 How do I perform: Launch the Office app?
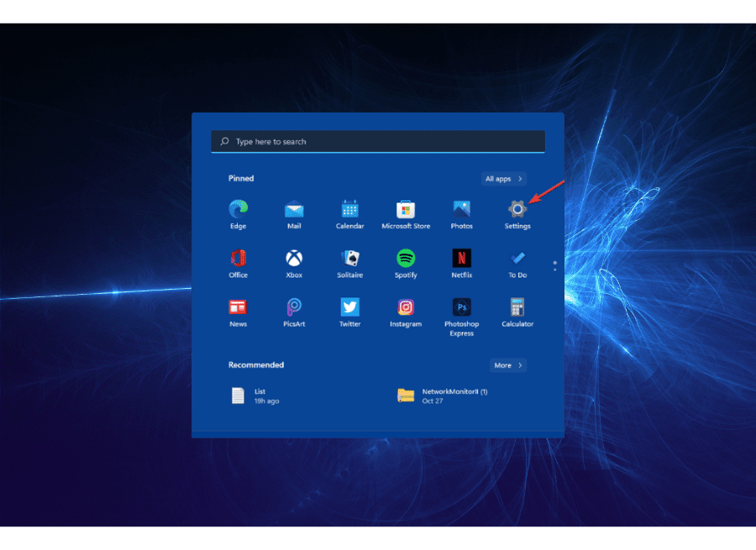pyautogui.click(x=238, y=258)
